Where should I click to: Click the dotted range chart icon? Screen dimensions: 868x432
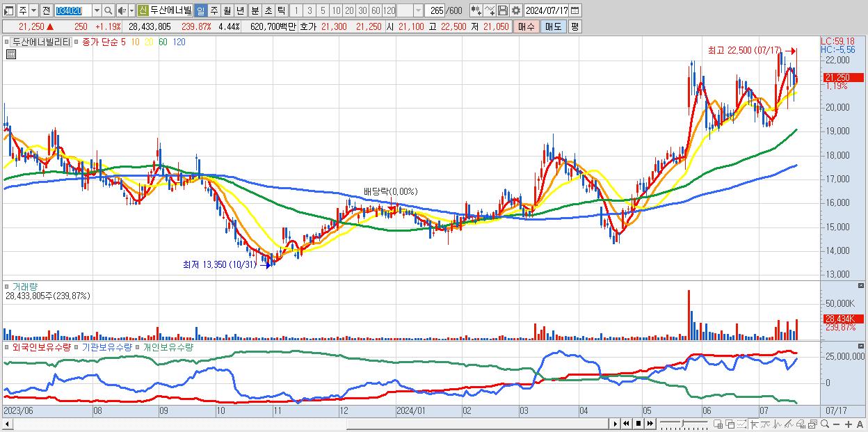[742, 424]
